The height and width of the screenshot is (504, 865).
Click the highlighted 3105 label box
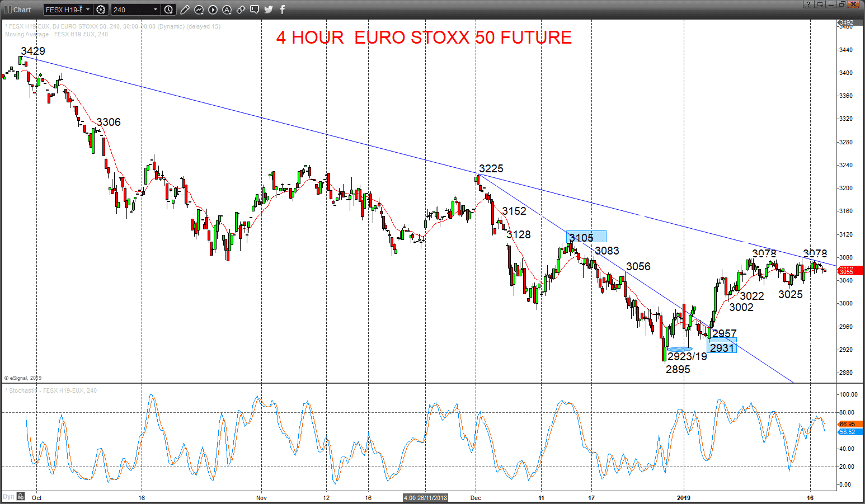(586, 237)
